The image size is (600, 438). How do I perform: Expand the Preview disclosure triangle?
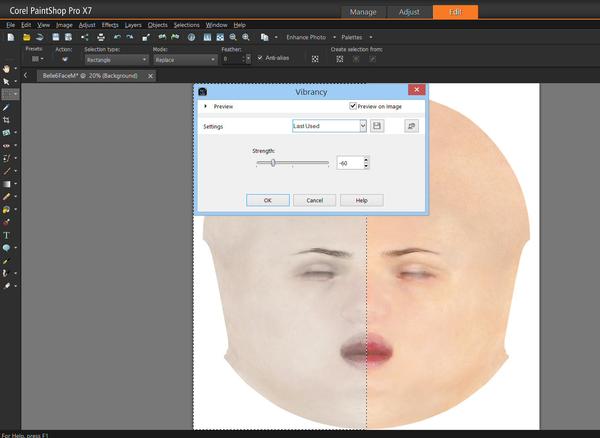click(x=205, y=106)
